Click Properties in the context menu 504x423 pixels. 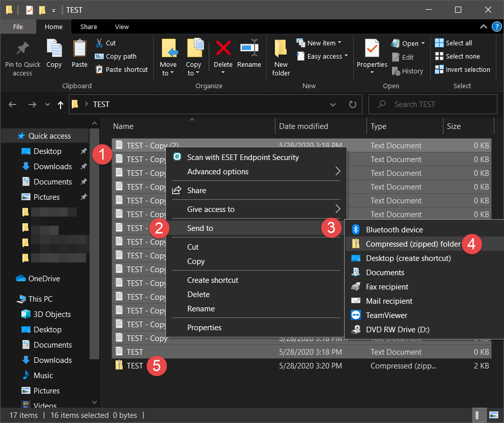(256, 328)
